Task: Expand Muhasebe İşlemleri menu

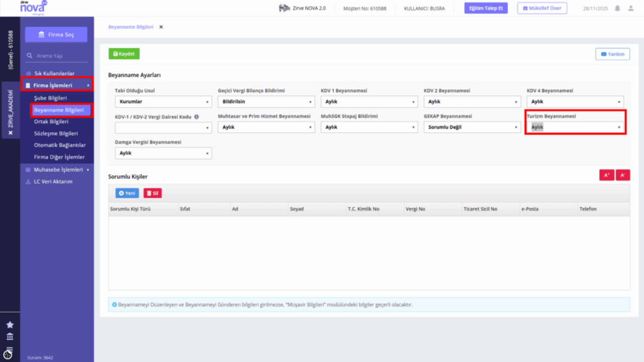Action: tap(57, 170)
